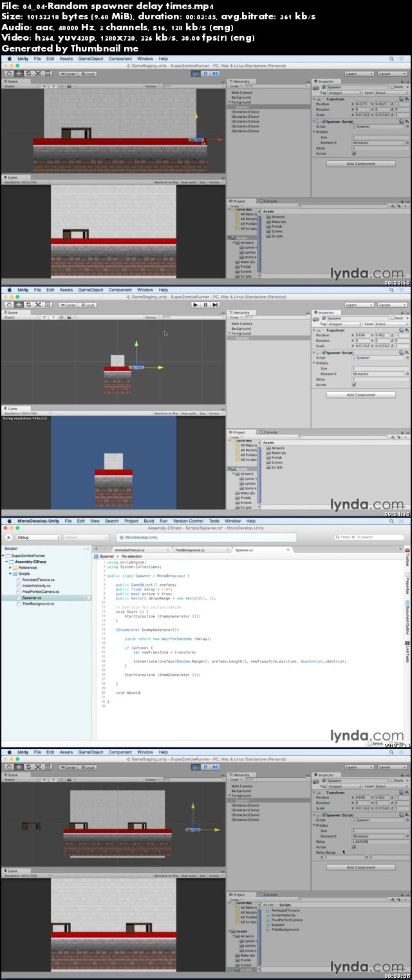
Task: Select TiledBackground.cs in Solution pad
Action: coord(38,603)
